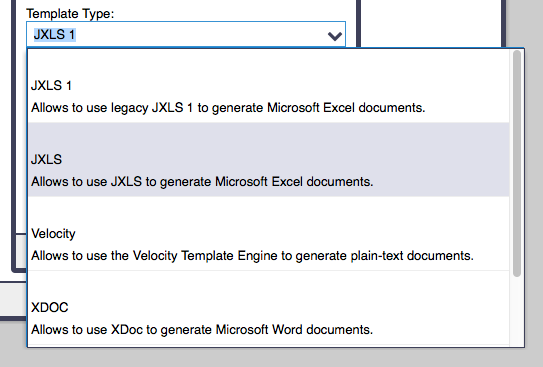Pick the XDOC template type

269,308
